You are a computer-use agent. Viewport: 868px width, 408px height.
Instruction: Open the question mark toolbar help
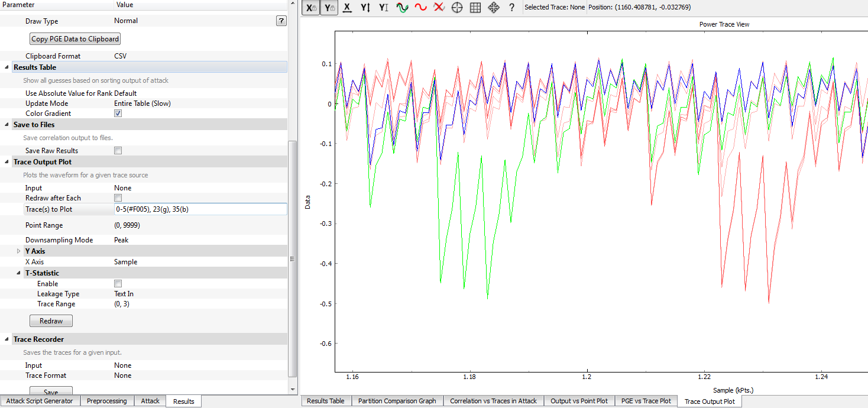[511, 8]
